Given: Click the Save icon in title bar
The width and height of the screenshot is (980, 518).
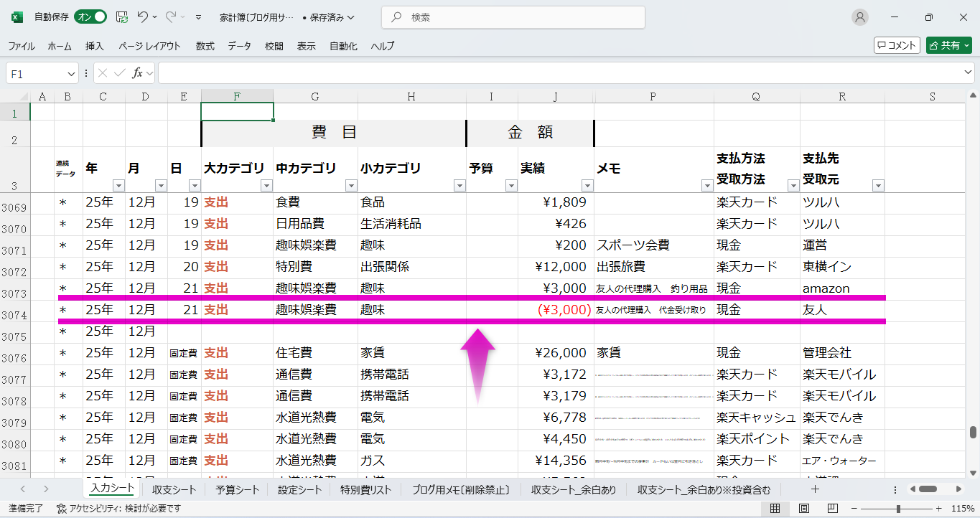Looking at the screenshot, I should click(x=122, y=17).
